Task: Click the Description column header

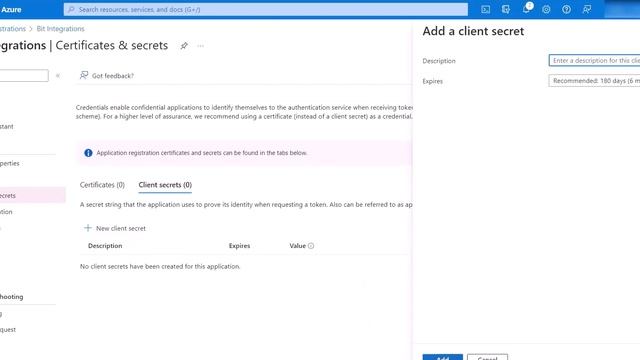Action: (x=105, y=246)
